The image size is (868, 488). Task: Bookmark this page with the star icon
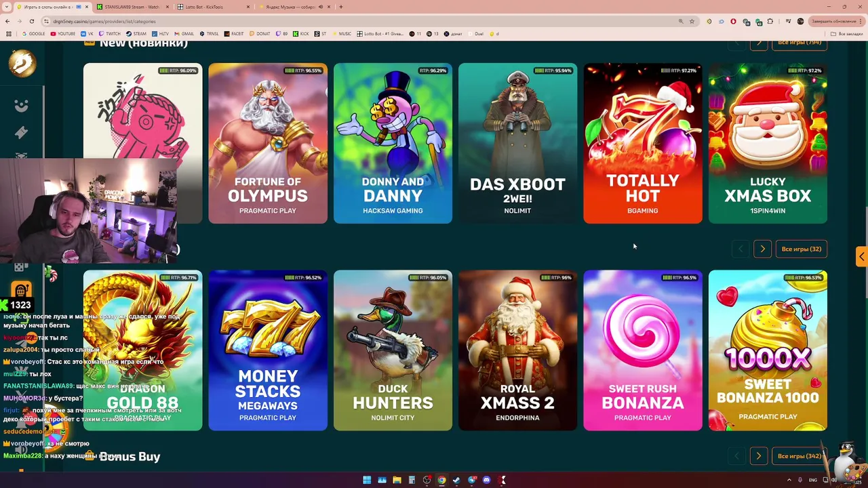coord(692,21)
